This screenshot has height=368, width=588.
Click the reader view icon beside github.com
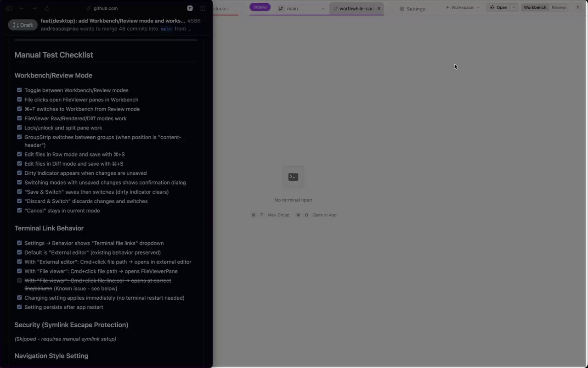point(190,8)
